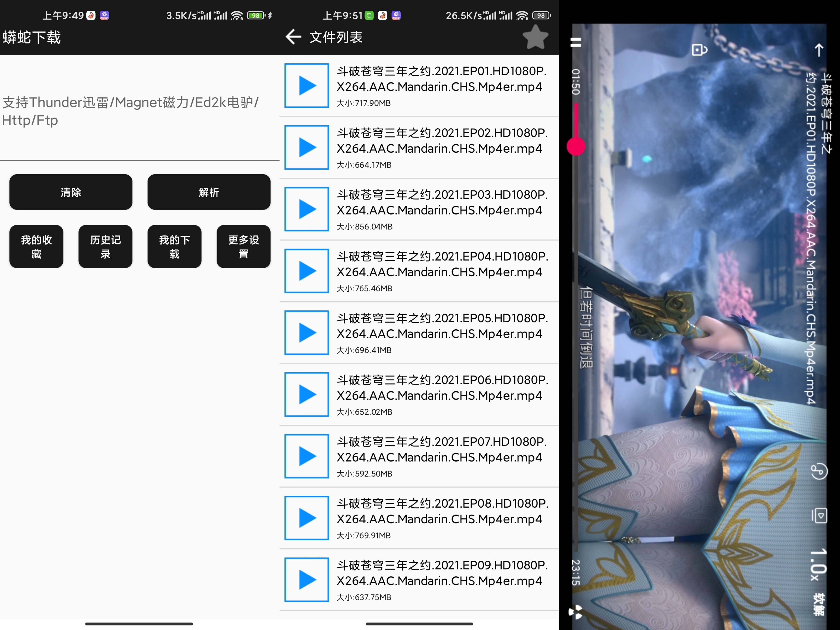This screenshot has width=840, height=630.
Task: Play the EP02 video file
Action: (x=306, y=147)
